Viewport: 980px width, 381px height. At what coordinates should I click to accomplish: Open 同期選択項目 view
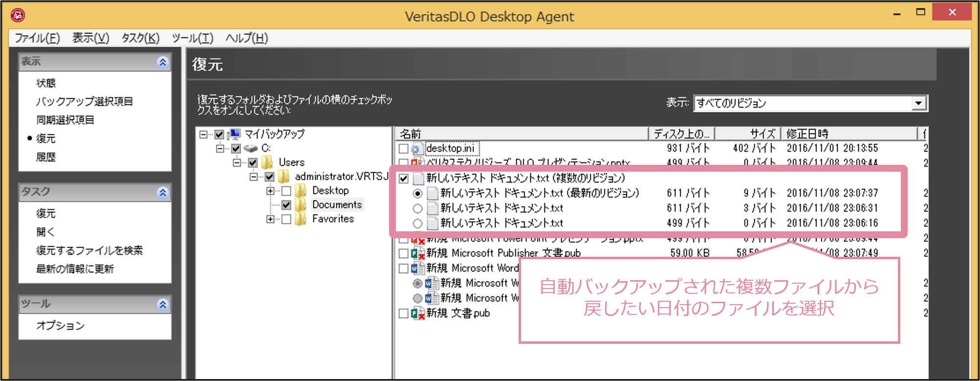click(x=65, y=120)
